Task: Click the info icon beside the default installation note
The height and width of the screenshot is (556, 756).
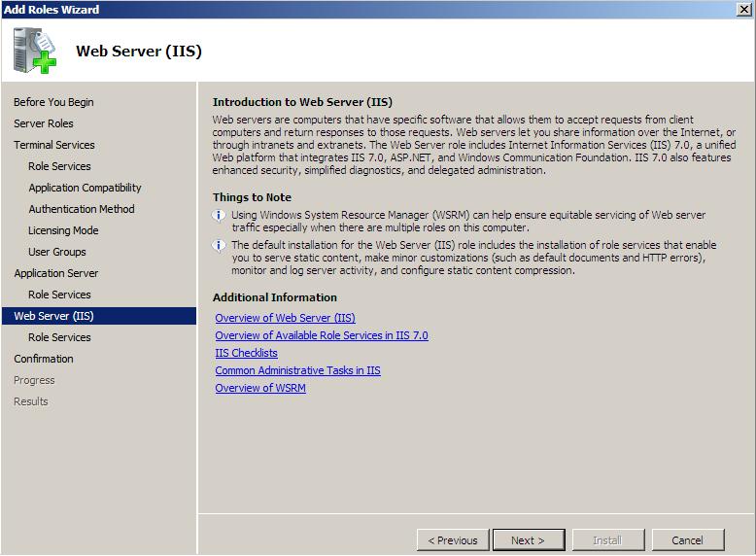Action: (219, 246)
